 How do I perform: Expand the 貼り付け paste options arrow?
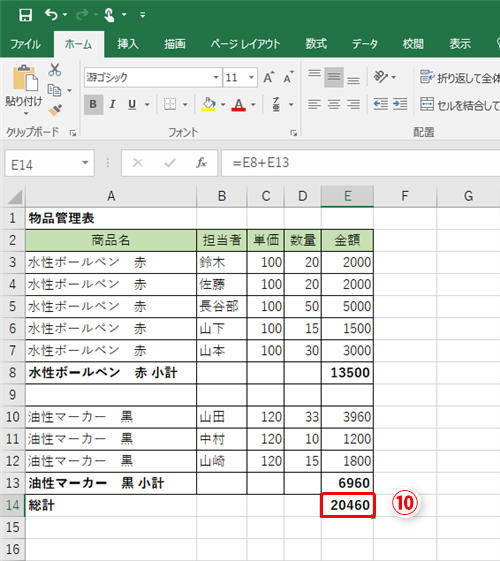[26, 114]
